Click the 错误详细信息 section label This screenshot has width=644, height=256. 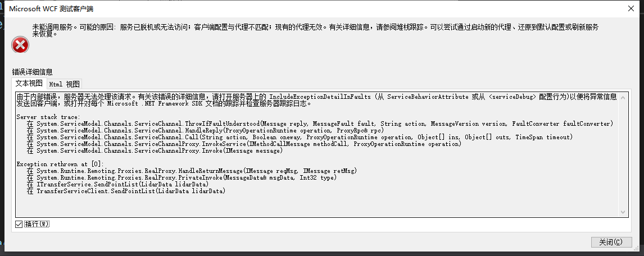coord(33,72)
